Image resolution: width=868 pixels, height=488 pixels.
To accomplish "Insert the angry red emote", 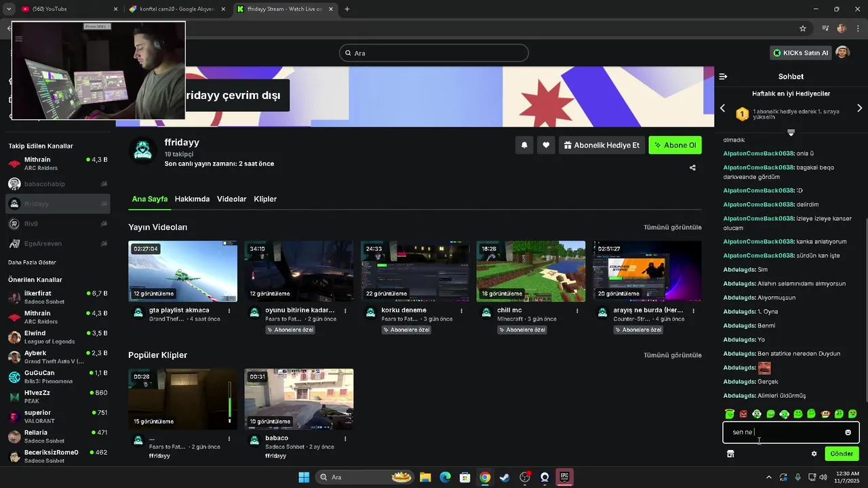I will pos(743,413).
